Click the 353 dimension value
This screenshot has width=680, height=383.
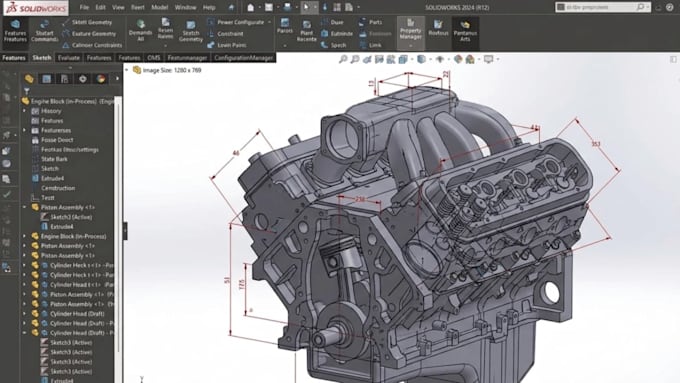click(x=596, y=144)
